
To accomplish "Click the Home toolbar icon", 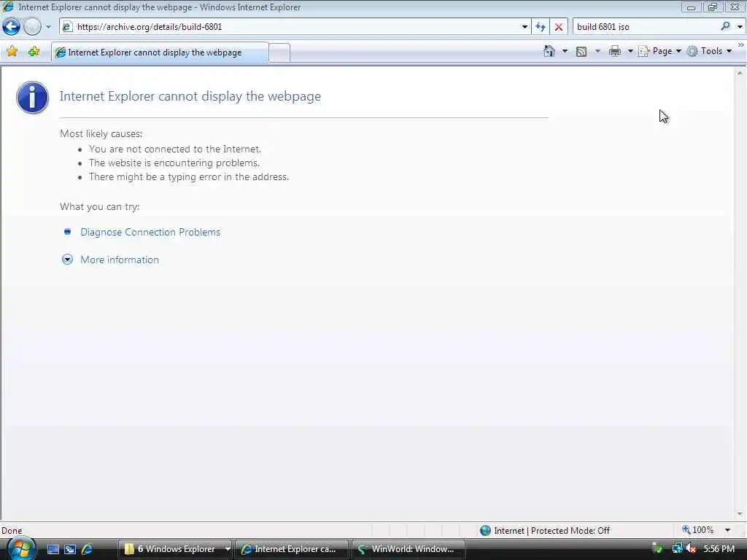I will point(549,51).
